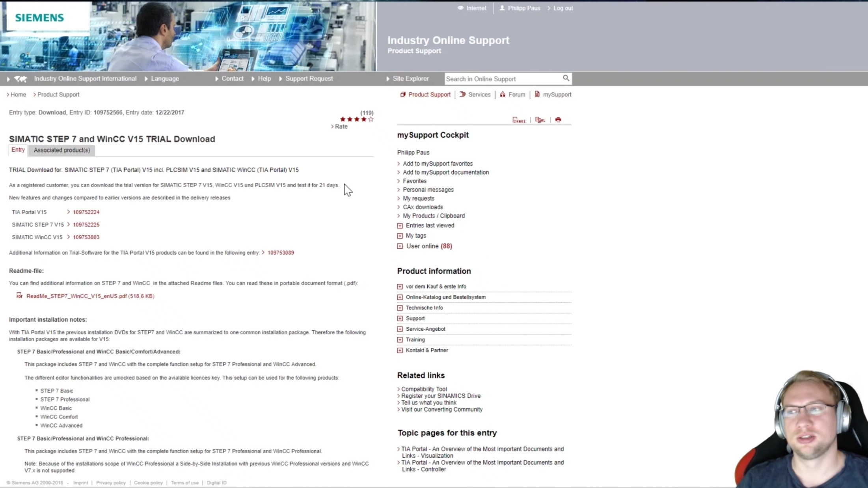The width and height of the screenshot is (868, 488).
Task: Click the search magnifier icon
Action: point(566,78)
